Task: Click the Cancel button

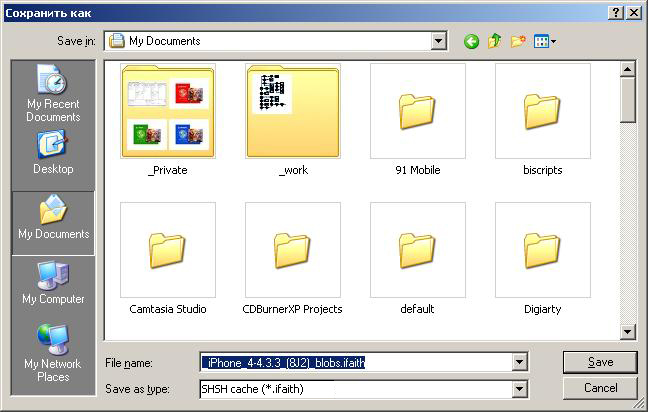Action: (600, 388)
